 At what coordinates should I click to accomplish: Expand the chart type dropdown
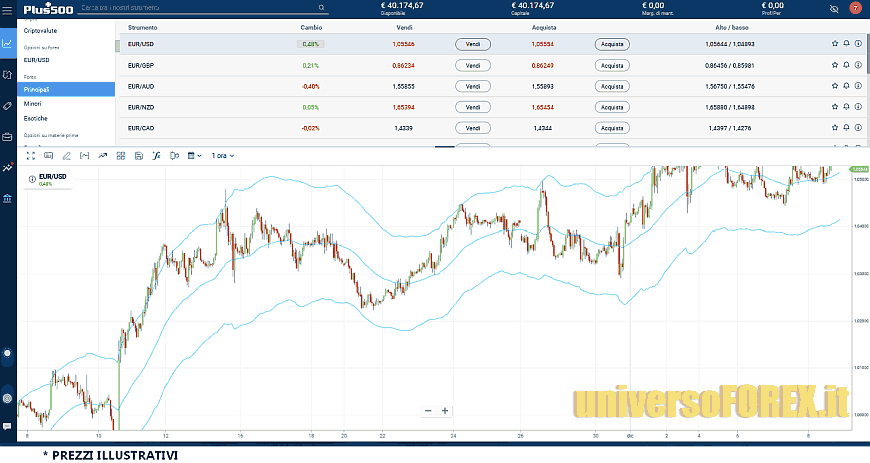click(x=200, y=156)
